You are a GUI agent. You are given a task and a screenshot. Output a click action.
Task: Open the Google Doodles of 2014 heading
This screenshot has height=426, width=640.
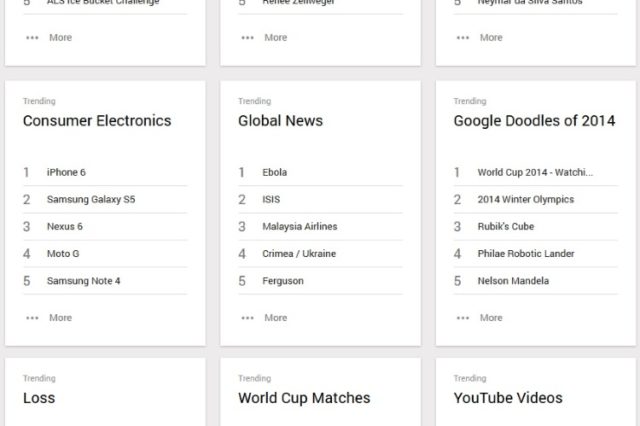click(x=534, y=121)
